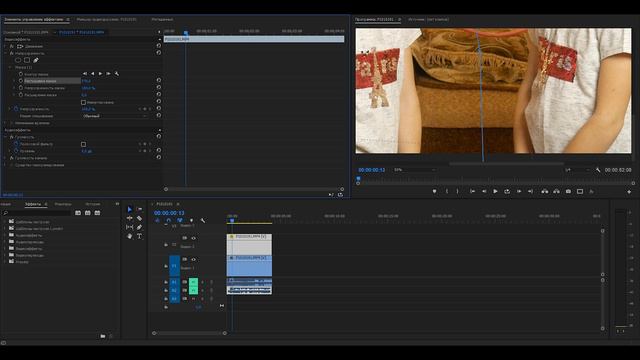Screen dimensions: 640x360
Task: Mark Out point in Program monitor
Action: pyautogui.click(x=458, y=191)
